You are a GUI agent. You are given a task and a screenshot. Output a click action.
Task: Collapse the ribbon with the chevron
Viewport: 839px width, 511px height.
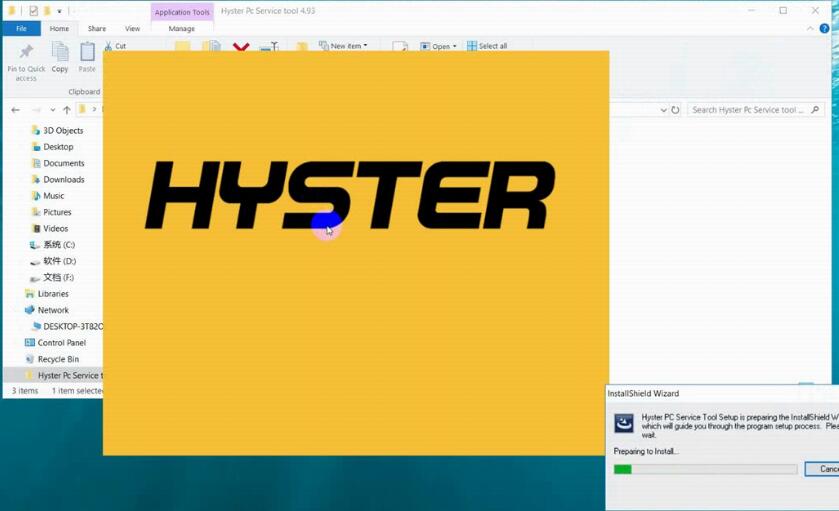[x=810, y=28]
